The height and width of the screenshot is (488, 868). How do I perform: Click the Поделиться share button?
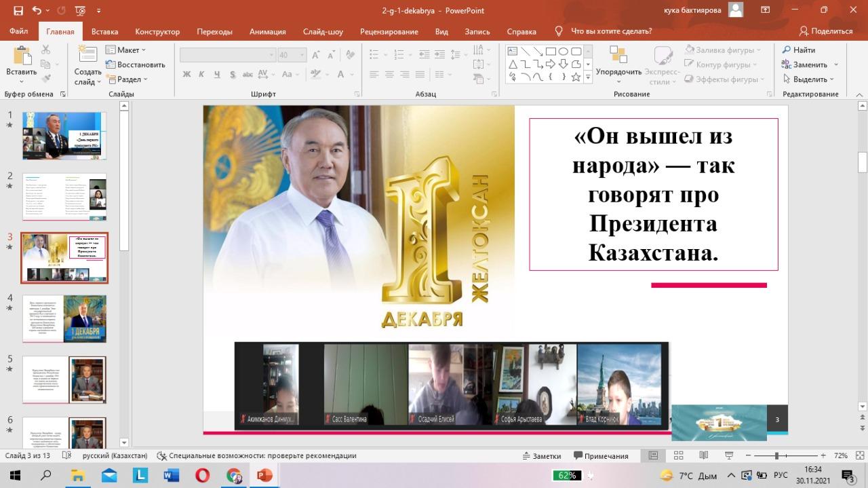(826, 31)
